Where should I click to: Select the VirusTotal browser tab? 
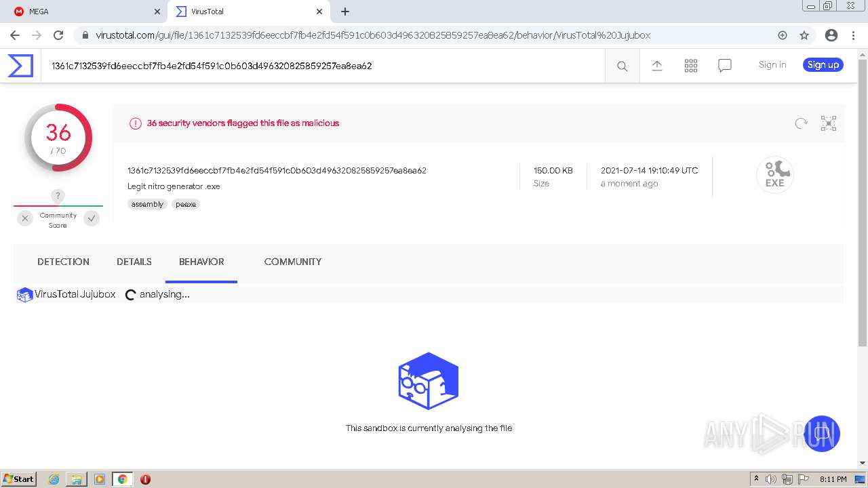pos(249,12)
